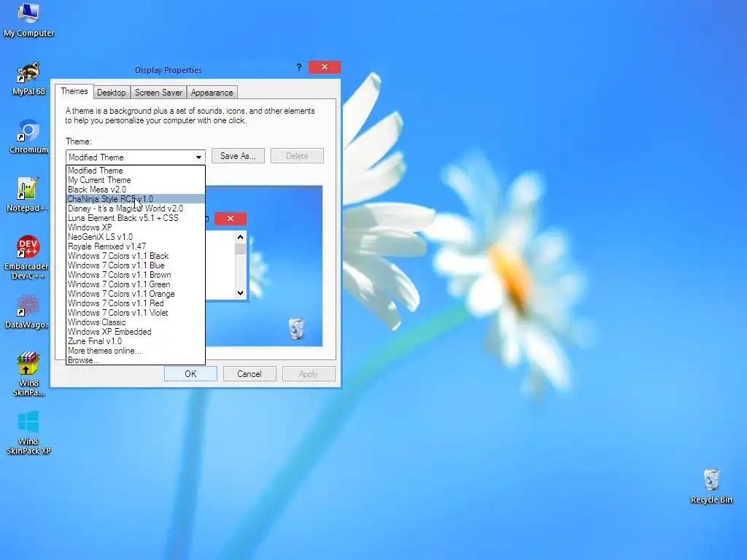Screen dimensions: 747x560
Task: Launch DataWagon desktop shortcut
Action: (x=27, y=312)
